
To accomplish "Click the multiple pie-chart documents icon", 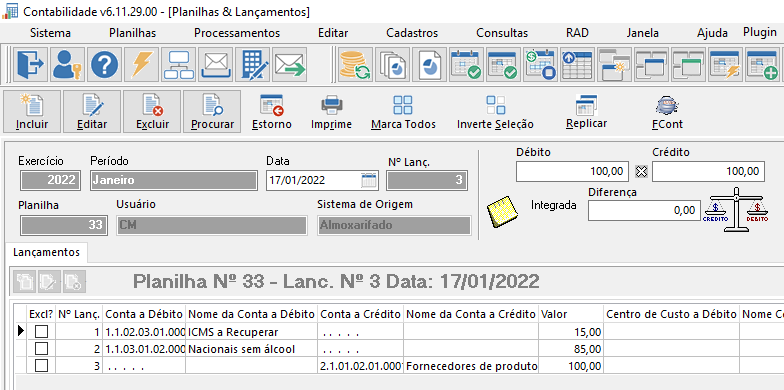I will click(392, 64).
